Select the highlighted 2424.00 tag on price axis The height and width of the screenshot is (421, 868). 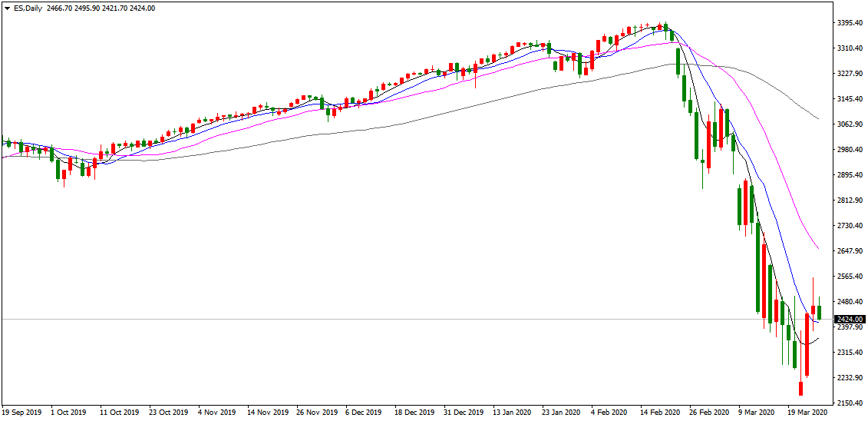[x=850, y=319]
